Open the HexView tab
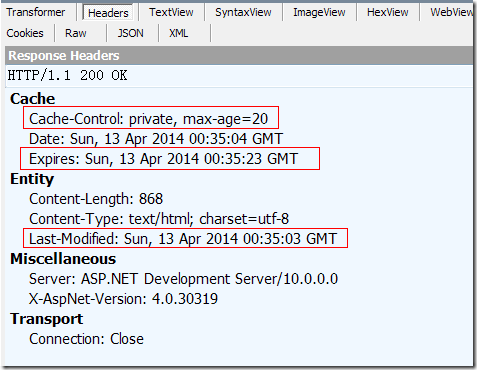This screenshot has width=477, height=370. click(387, 12)
